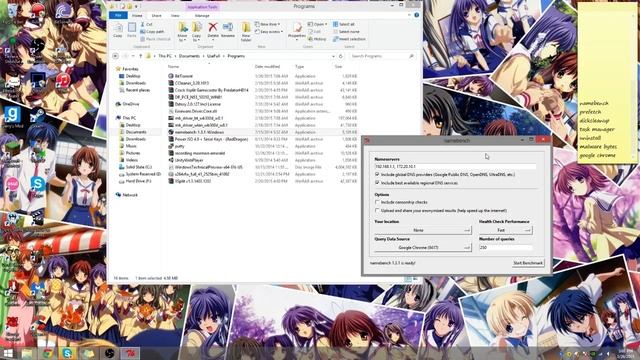This screenshot has height=360, width=640.
Task: Select the BitTorrent file row
Action: pos(262,76)
